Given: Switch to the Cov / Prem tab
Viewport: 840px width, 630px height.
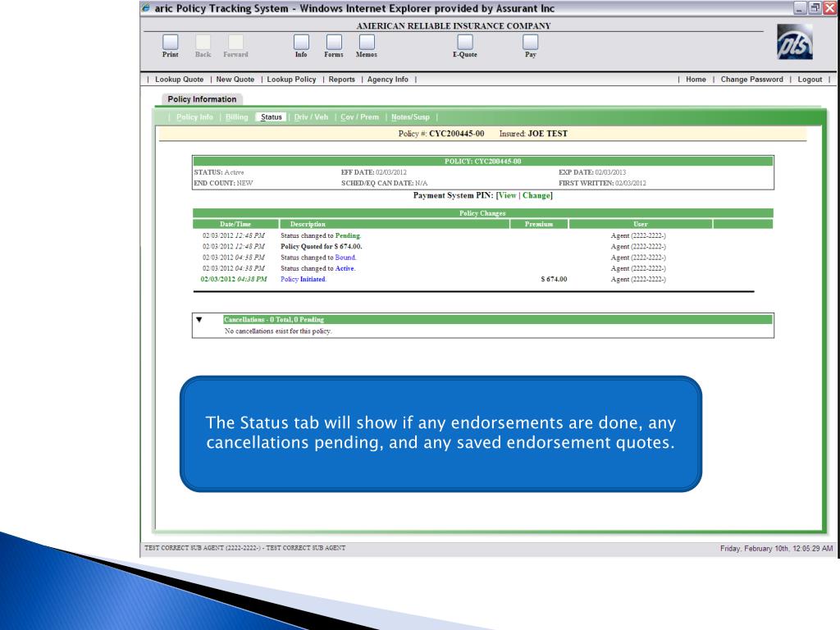Looking at the screenshot, I should click(x=359, y=116).
